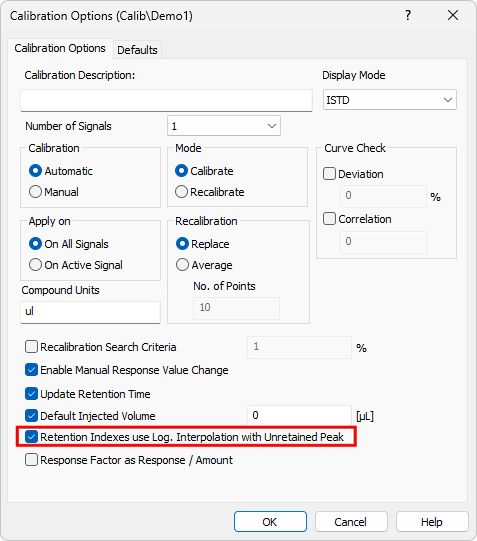
Task: Open the Display Mode dropdown showing ISTD
Action: tap(390, 100)
